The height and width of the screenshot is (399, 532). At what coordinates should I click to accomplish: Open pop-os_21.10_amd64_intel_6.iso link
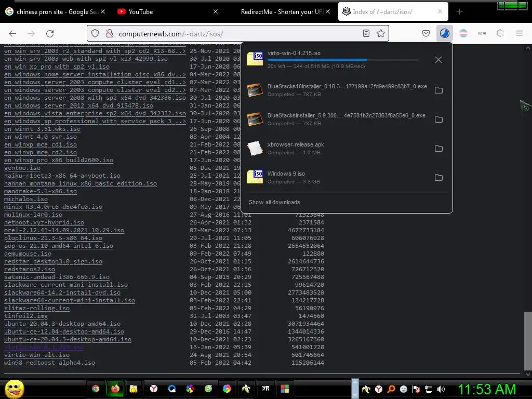coord(58,246)
